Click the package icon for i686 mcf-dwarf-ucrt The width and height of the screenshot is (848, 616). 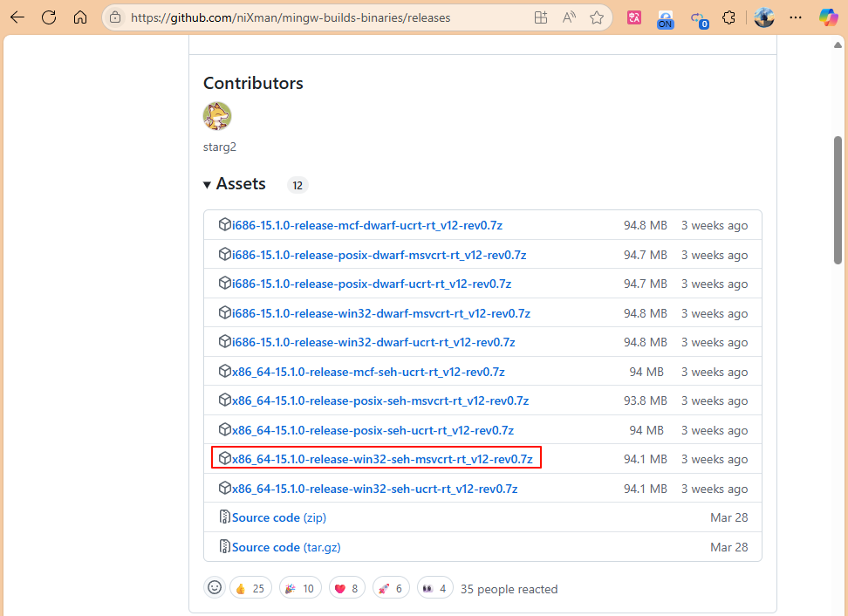(x=224, y=224)
